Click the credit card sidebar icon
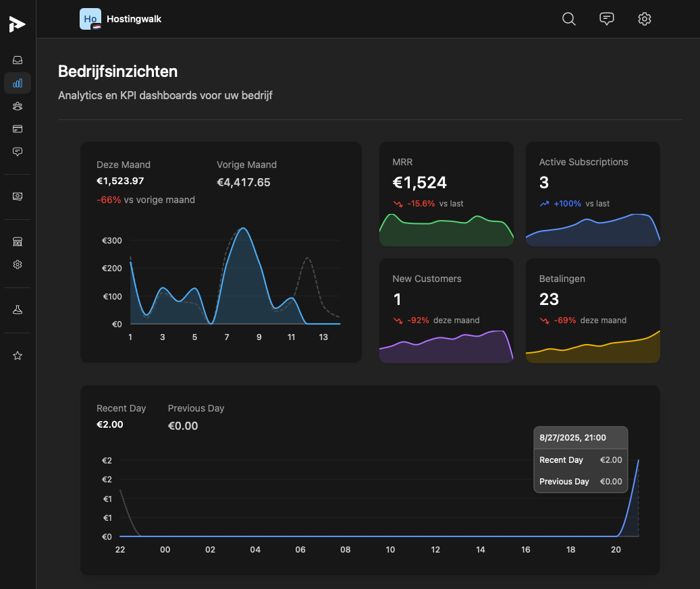This screenshot has height=589, width=700. [x=18, y=129]
